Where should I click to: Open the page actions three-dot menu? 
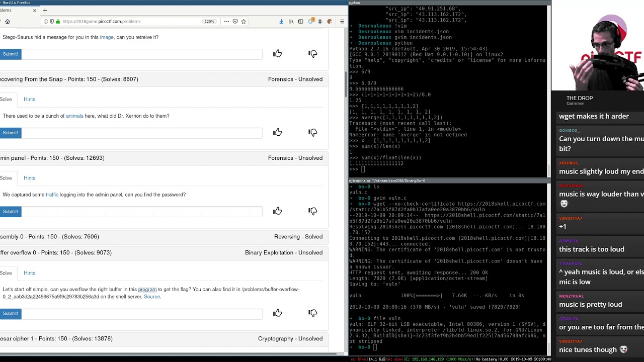[226, 22]
